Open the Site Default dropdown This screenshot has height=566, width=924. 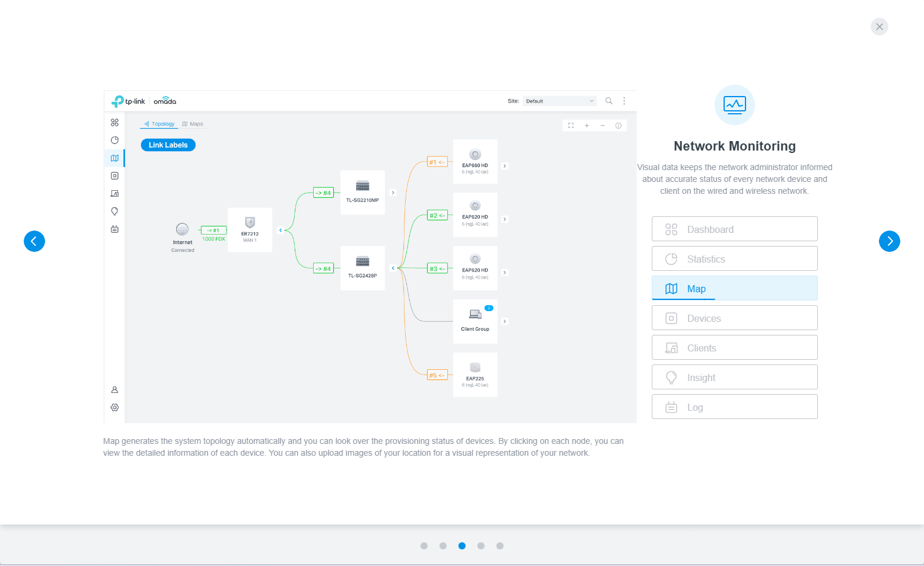coord(559,101)
